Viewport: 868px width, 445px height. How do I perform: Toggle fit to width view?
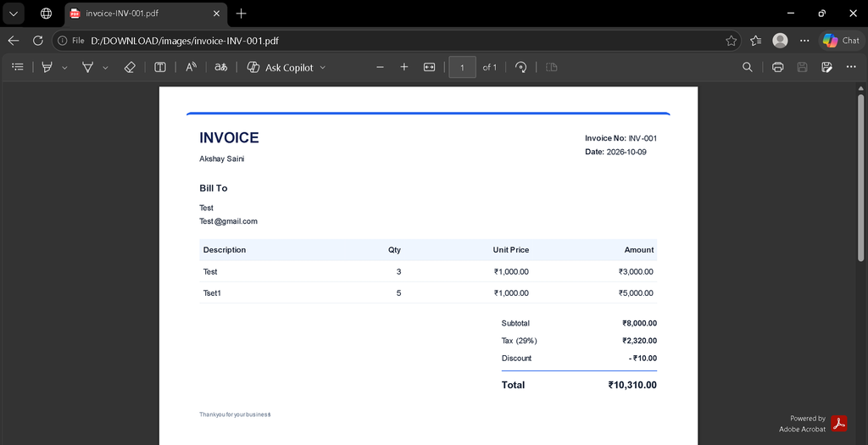429,67
